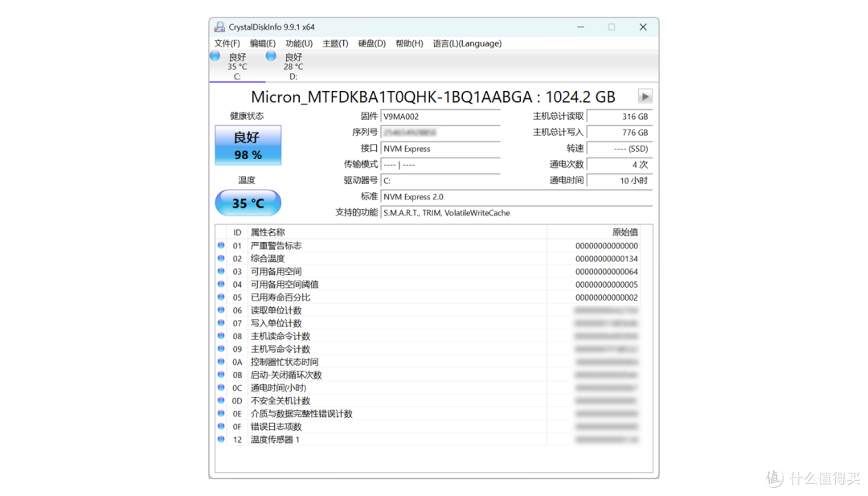
Task: Select the 综合温度 attribute name
Action: (268, 259)
